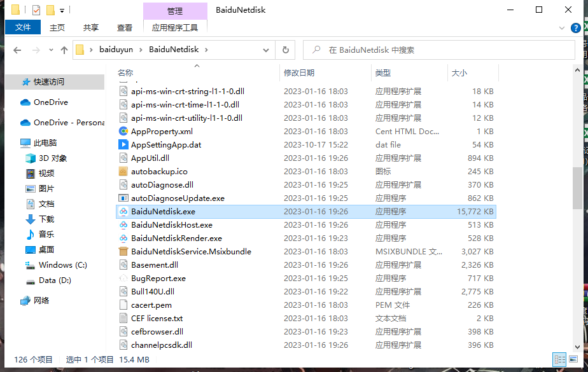The width and height of the screenshot is (588, 372).
Task: Click the back navigation arrow
Action: [x=17, y=50]
